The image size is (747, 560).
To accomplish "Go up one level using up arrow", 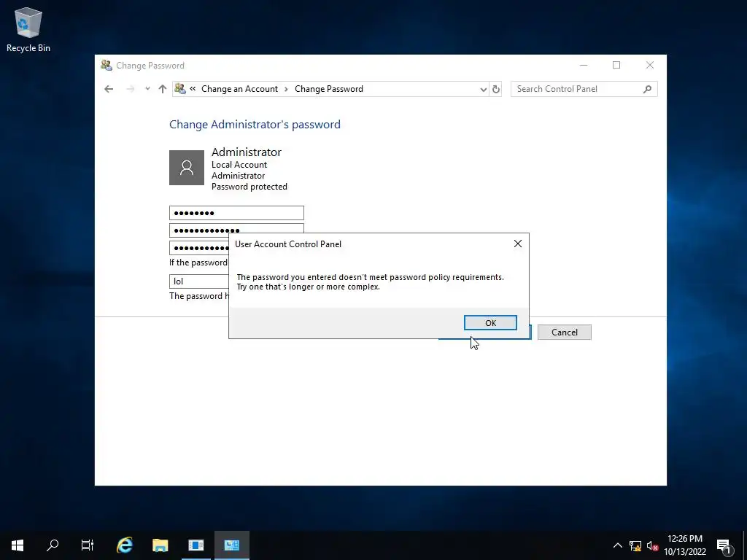I will click(163, 89).
